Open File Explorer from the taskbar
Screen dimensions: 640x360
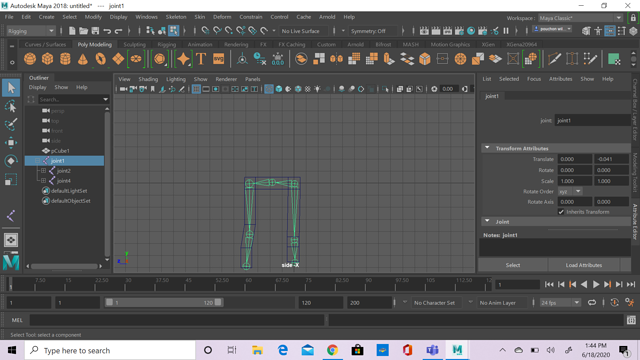(257, 350)
